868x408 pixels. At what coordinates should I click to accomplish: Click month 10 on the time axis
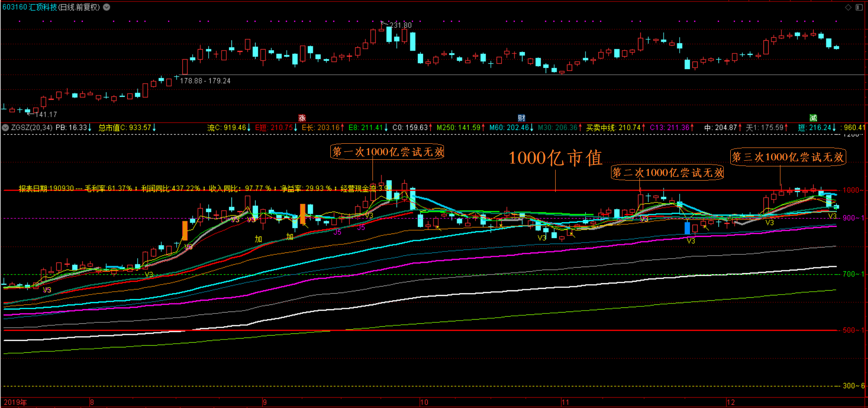point(424,402)
